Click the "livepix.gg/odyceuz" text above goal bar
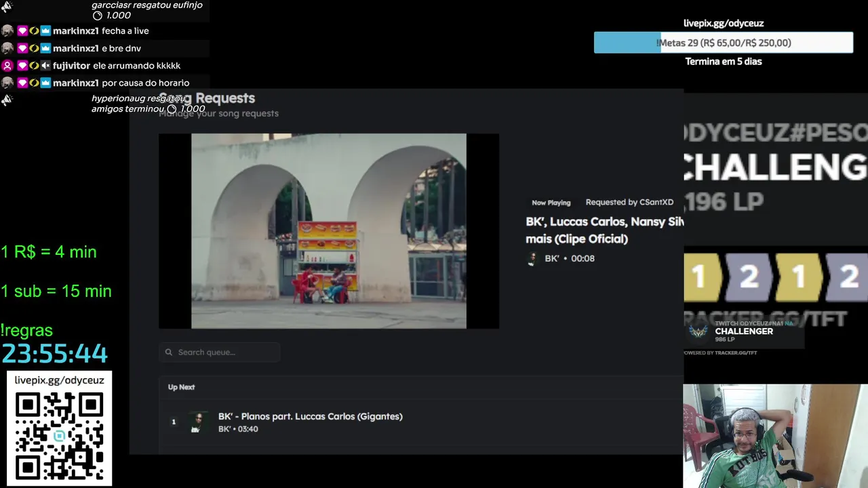Image resolution: width=868 pixels, height=488 pixels. coord(724,23)
